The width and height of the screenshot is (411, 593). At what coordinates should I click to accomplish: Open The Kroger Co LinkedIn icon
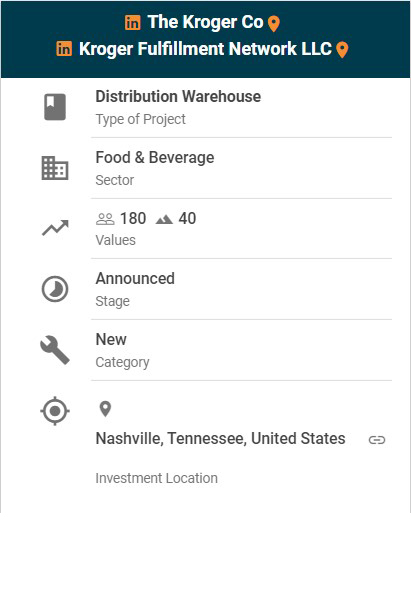coord(132,22)
